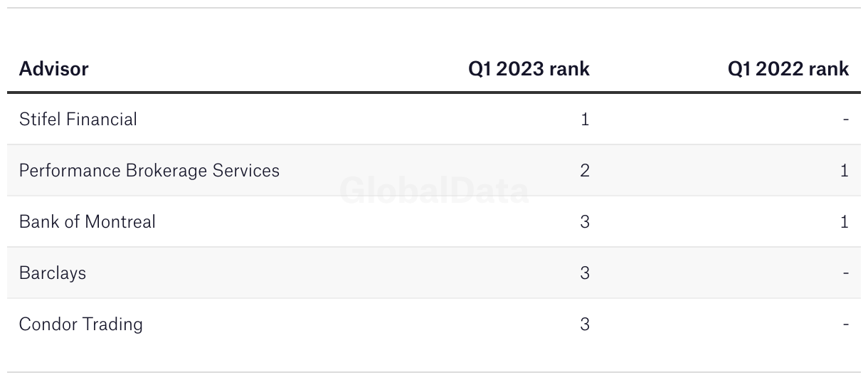Click Barclays' Q1 2022 rank dash
The height and width of the screenshot is (380, 868).
pyautogui.click(x=845, y=273)
